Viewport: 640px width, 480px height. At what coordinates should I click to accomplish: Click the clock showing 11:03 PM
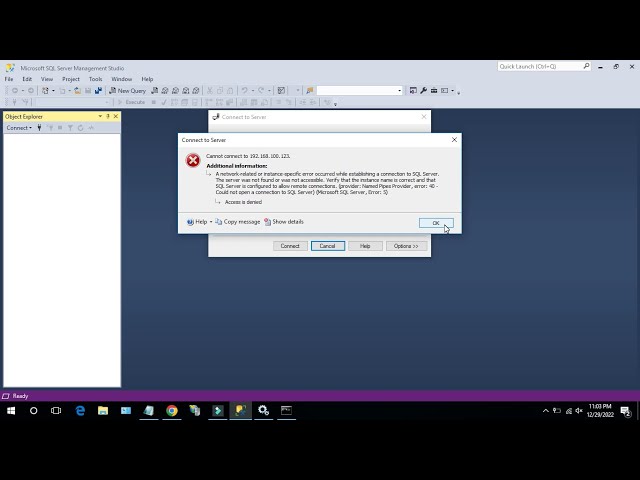(600, 411)
